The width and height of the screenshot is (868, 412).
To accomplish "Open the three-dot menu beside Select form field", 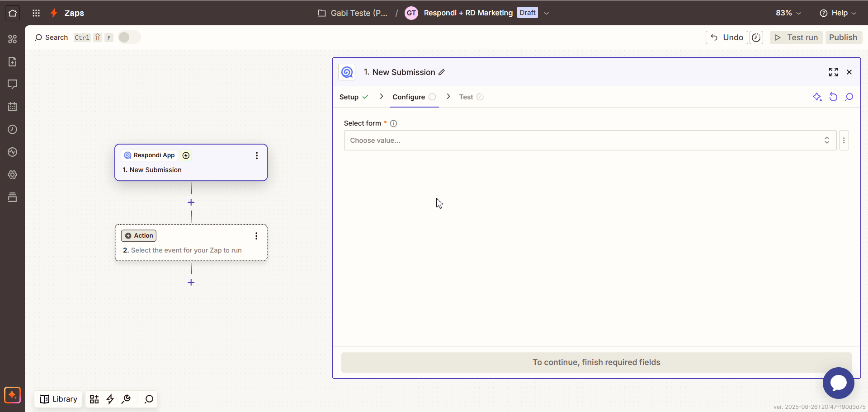I will tap(844, 140).
